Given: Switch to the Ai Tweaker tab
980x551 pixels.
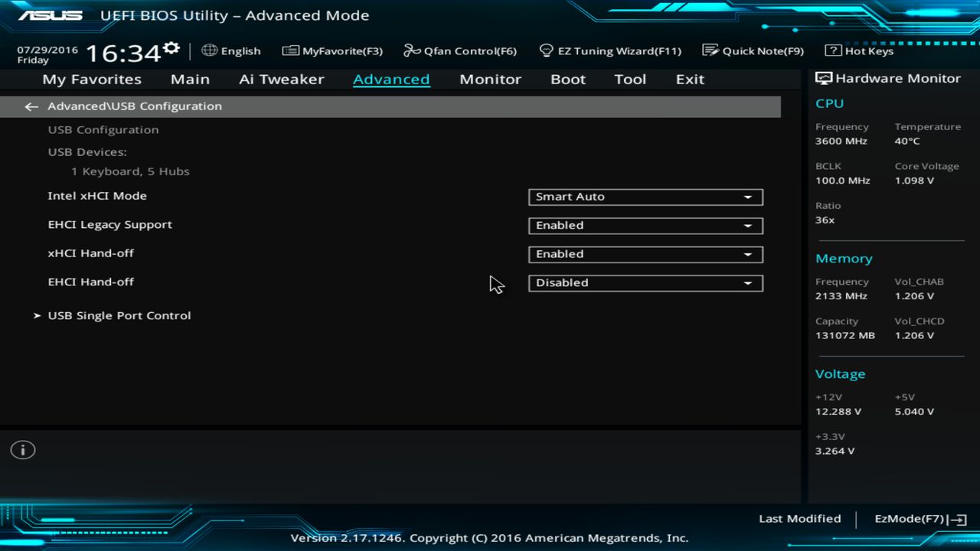Looking at the screenshot, I should click(281, 79).
